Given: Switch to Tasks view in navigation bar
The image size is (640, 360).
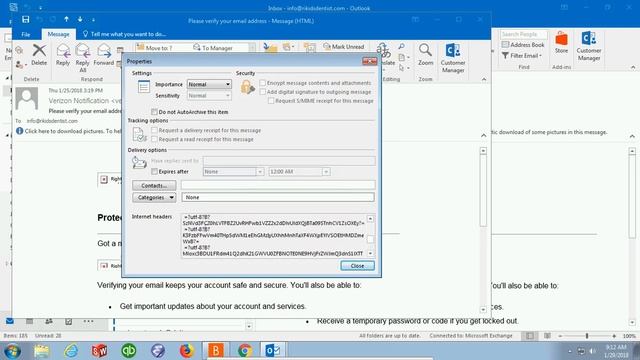Looking at the screenshot, I should pyautogui.click(x=69, y=321).
